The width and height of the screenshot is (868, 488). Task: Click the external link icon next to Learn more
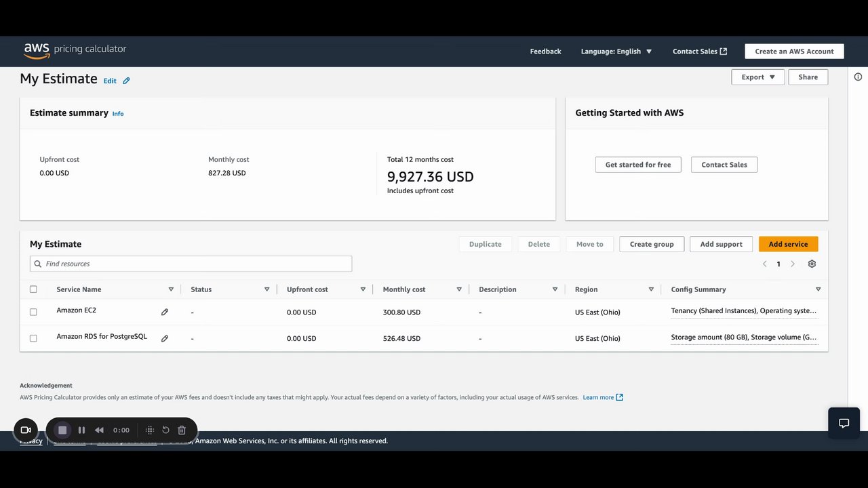[619, 397]
